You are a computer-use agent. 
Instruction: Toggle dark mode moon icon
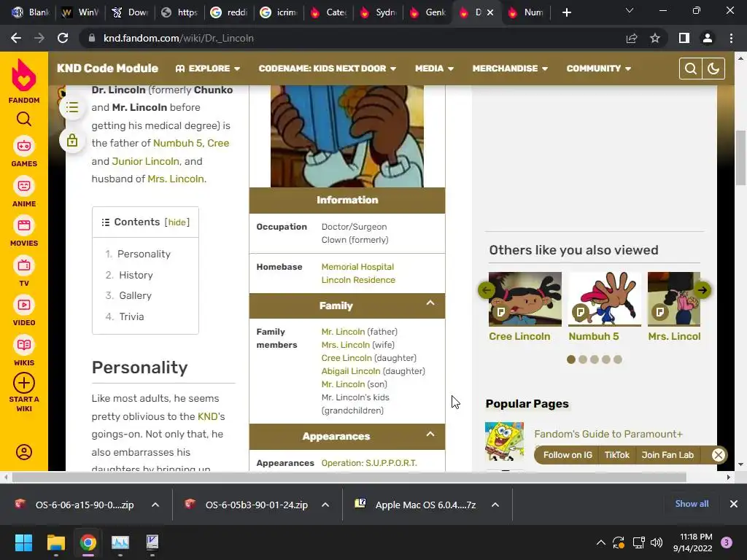point(713,69)
